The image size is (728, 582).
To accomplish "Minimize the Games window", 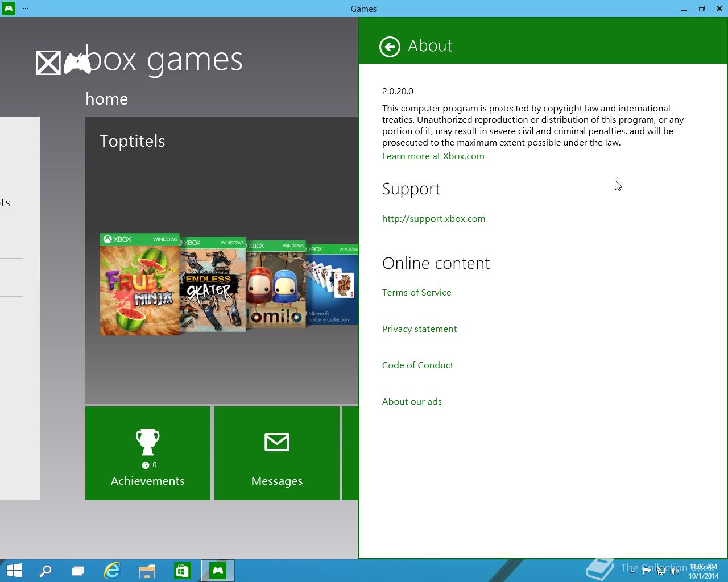I will point(684,9).
